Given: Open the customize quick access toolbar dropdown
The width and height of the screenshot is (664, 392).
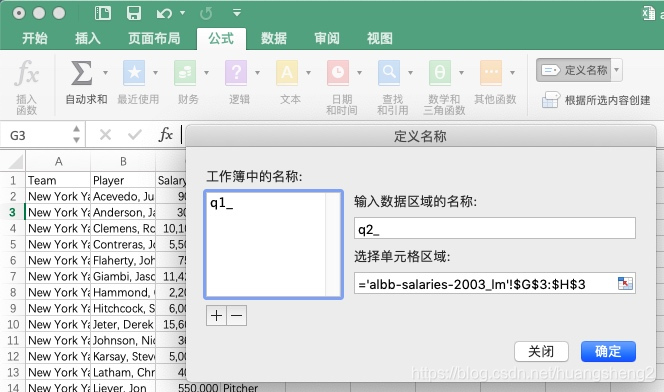Looking at the screenshot, I should click(237, 13).
